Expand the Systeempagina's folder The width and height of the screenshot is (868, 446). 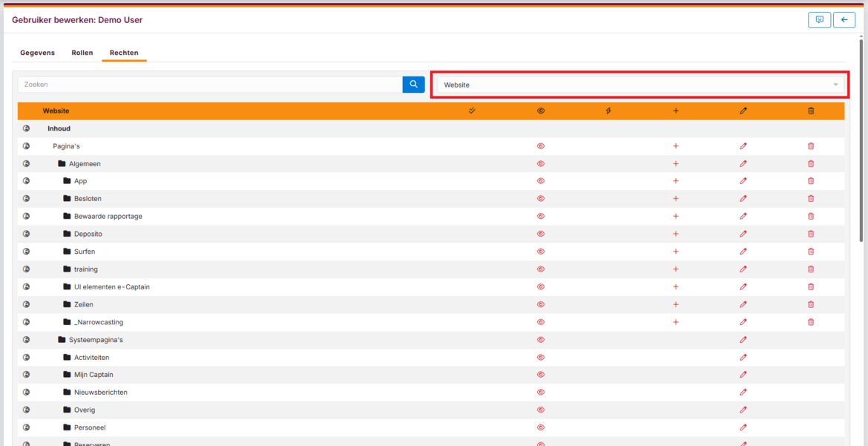62,340
